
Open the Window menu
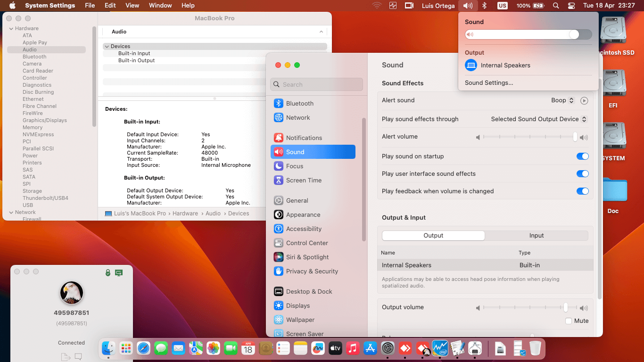click(160, 6)
